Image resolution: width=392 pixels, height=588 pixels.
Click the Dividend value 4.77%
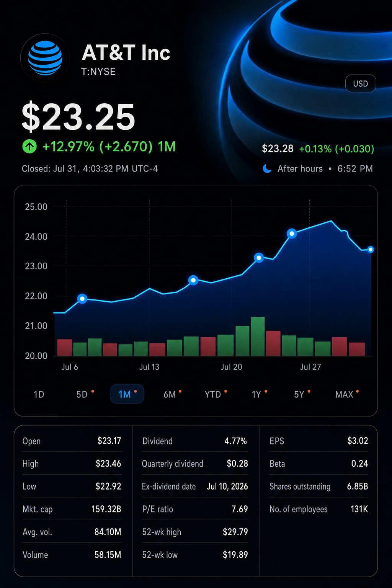point(235,441)
